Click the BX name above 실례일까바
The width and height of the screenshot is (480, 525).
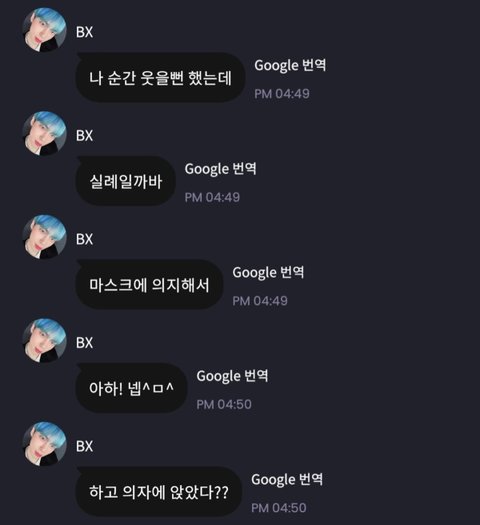coord(84,136)
